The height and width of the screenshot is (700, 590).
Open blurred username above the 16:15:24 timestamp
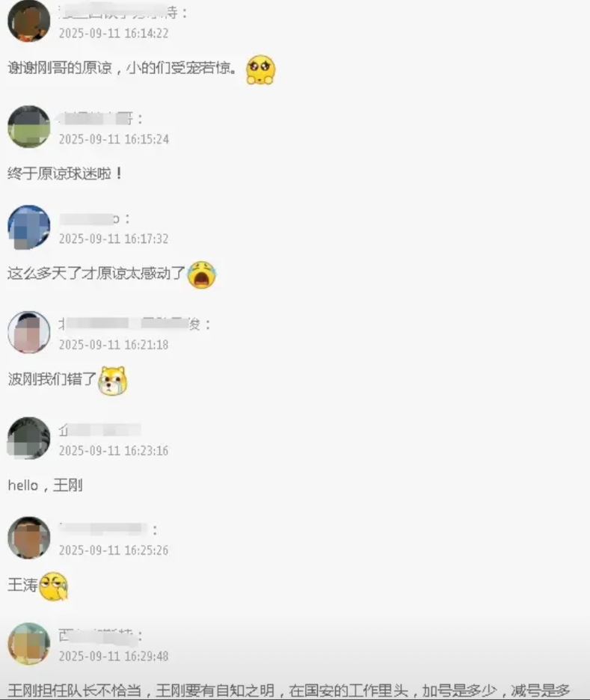[100, 119]
